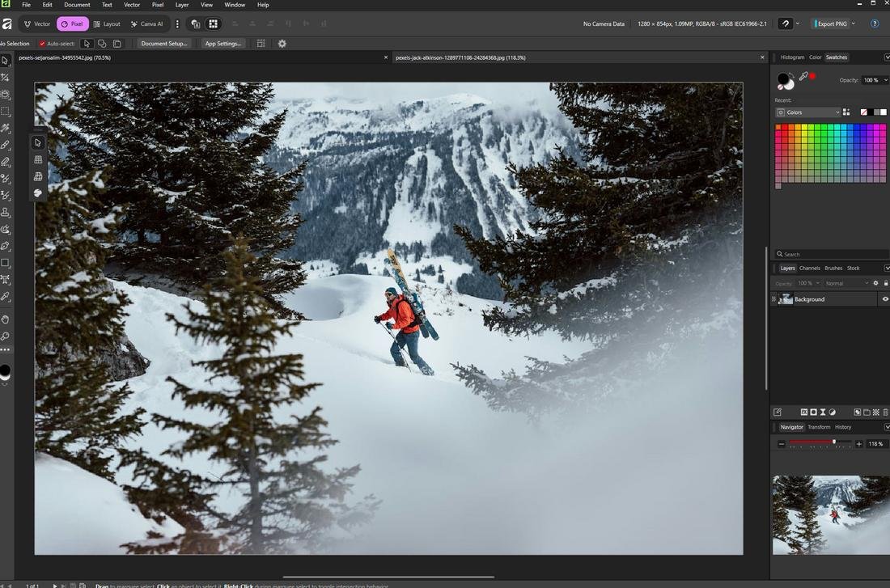Disable the Auto-select checkbox
Viewport: 890px width, 588px height.
click(41, 44)
